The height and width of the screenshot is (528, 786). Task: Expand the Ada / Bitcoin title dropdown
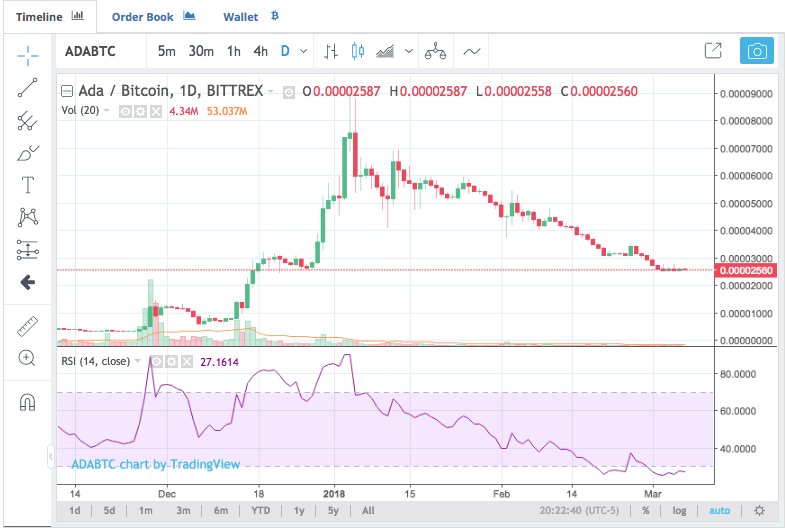pyautogui.click(x=271, y=91)
